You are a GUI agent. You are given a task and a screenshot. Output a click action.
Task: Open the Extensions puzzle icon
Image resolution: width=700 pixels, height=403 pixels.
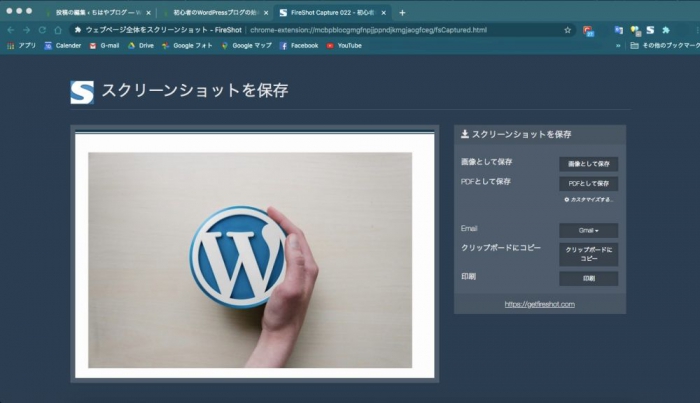pos(666,30)
